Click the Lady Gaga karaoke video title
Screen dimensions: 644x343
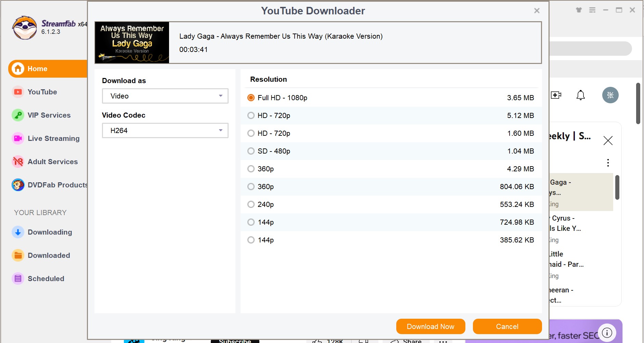click(x=281, y=36)
